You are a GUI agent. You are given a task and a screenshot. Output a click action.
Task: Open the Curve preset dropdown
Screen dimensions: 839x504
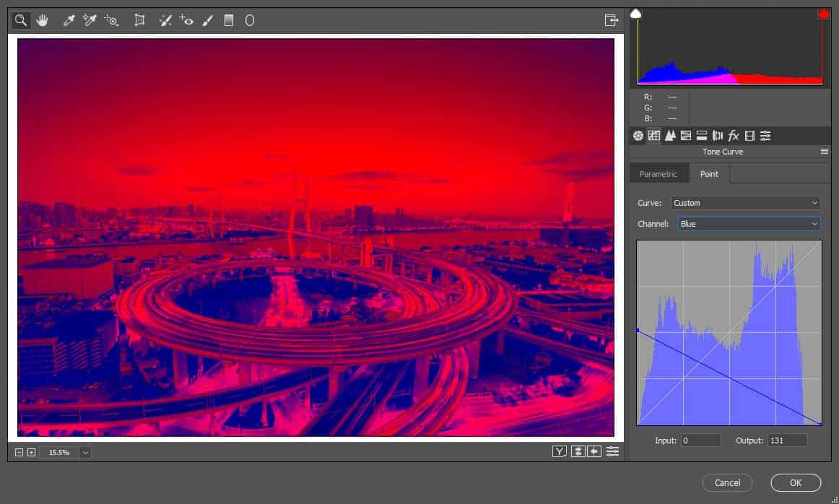[x=746, y=203]
